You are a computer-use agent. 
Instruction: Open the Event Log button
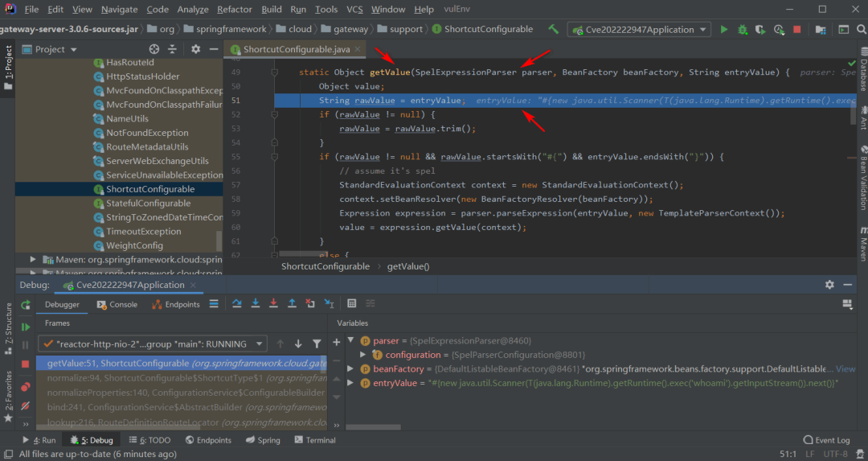pos(826,440)
